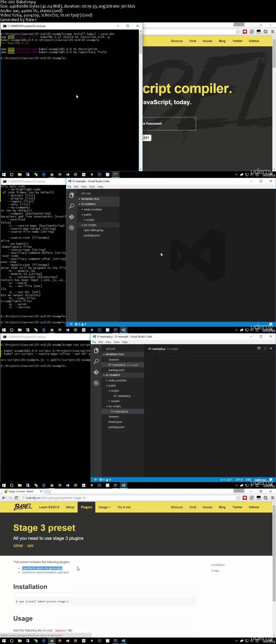This screenshot has width=276, height=644.
Task: Open GitHub link under Stage 3 preset heading
Action: pyautogui.click(x=18, y=546)
